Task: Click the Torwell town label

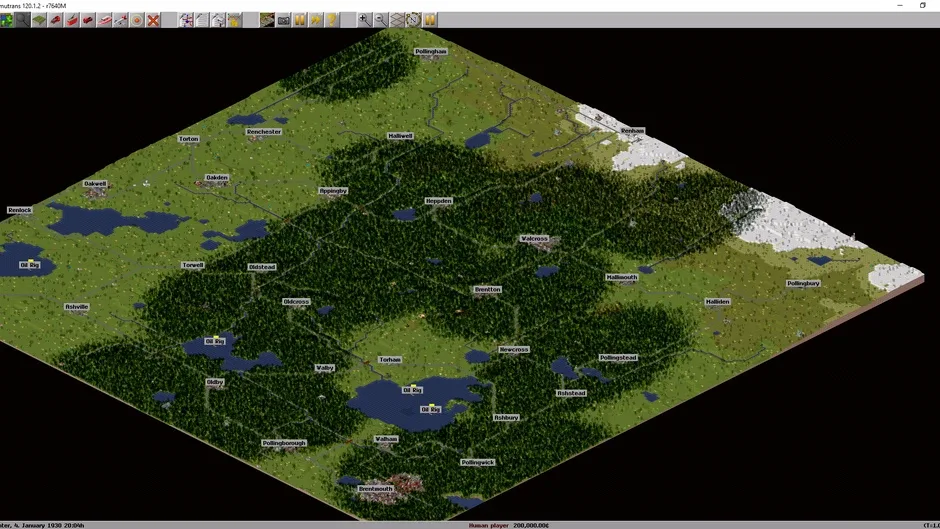Action: tap(193, 265)
